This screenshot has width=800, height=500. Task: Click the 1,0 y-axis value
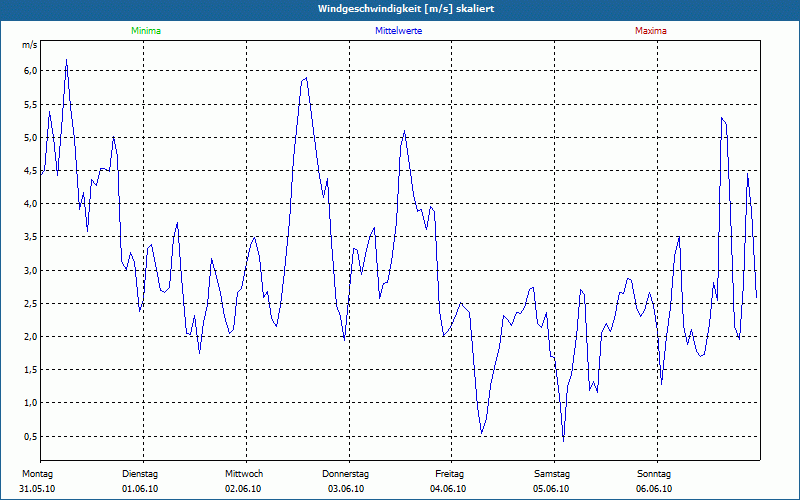[x=31, y=403]
